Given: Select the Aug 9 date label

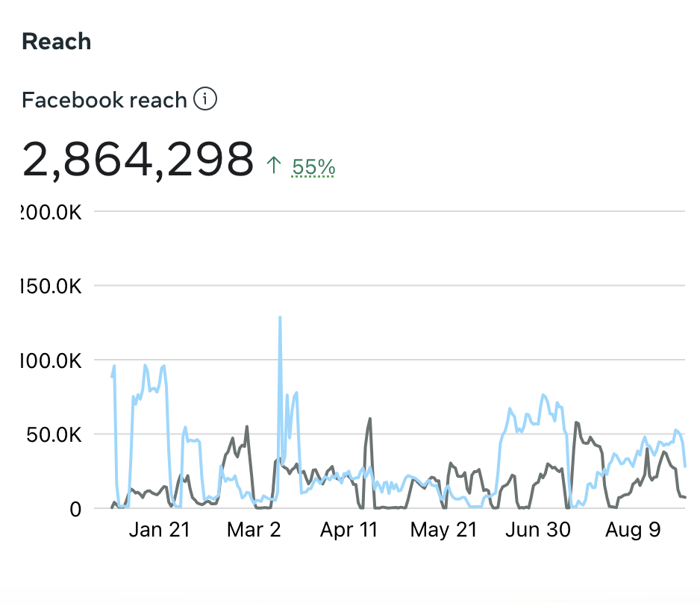Looking at the screenshot, I should tap(632, 530).
